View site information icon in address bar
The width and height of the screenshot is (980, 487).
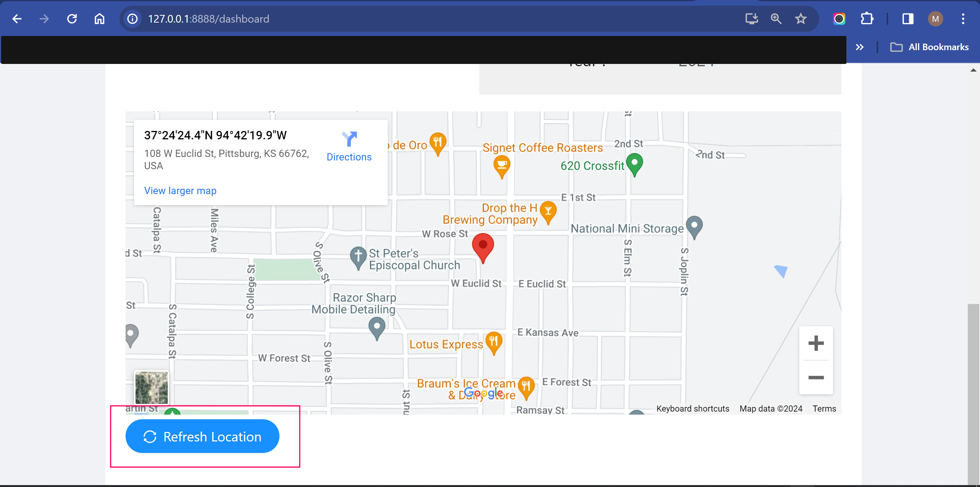tap(132, 19)
